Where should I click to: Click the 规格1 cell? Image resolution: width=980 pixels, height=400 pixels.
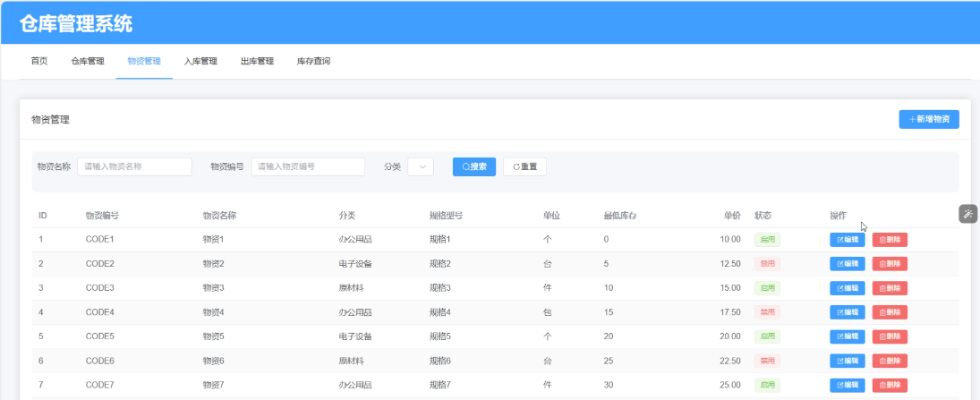coord(440,240)
